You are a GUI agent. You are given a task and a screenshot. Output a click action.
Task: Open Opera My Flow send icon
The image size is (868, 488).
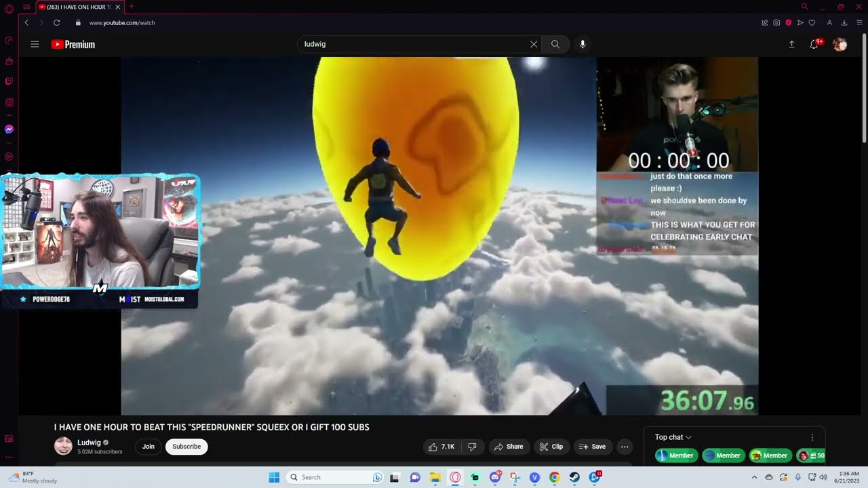pyautogui.click(x=800, y=22)
